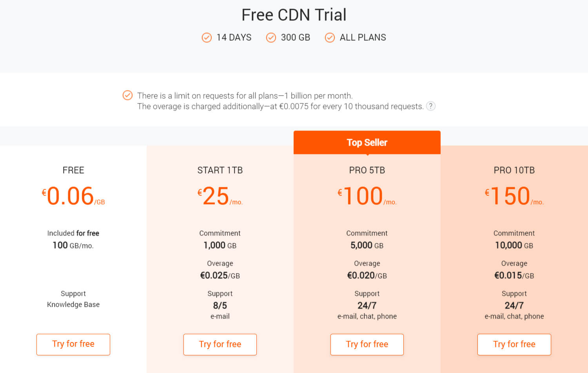Click the checkmark icon beside 14 DAYS
Image resolution: width=588 pixels, height=373 pixels.
click(x=207, y=38)
